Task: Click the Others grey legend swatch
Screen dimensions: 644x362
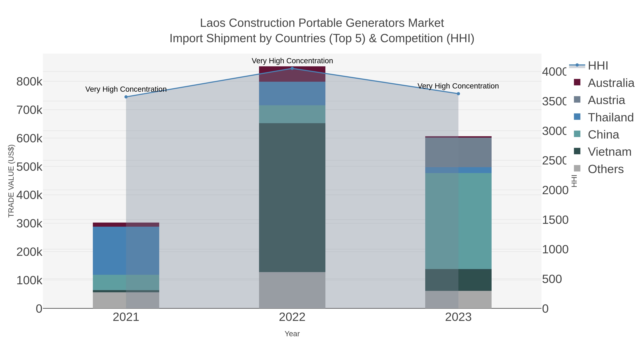Action: coord(577,168)
